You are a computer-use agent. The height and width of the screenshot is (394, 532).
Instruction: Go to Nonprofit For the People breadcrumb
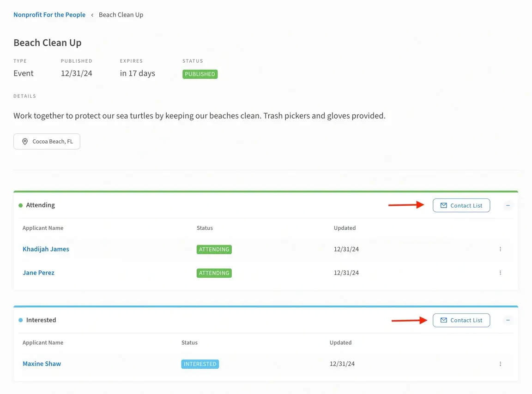[49, 15]
